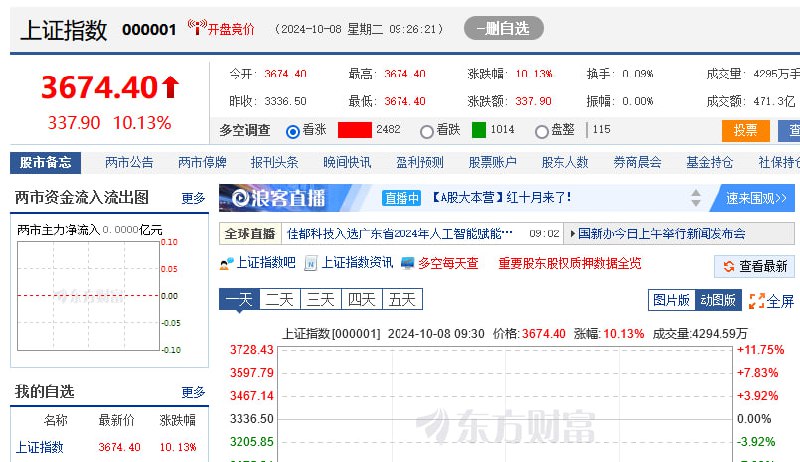Viewport: 800px width, 462px height.
Task: Click the orange 投票 button
Action: pos(745,131)
